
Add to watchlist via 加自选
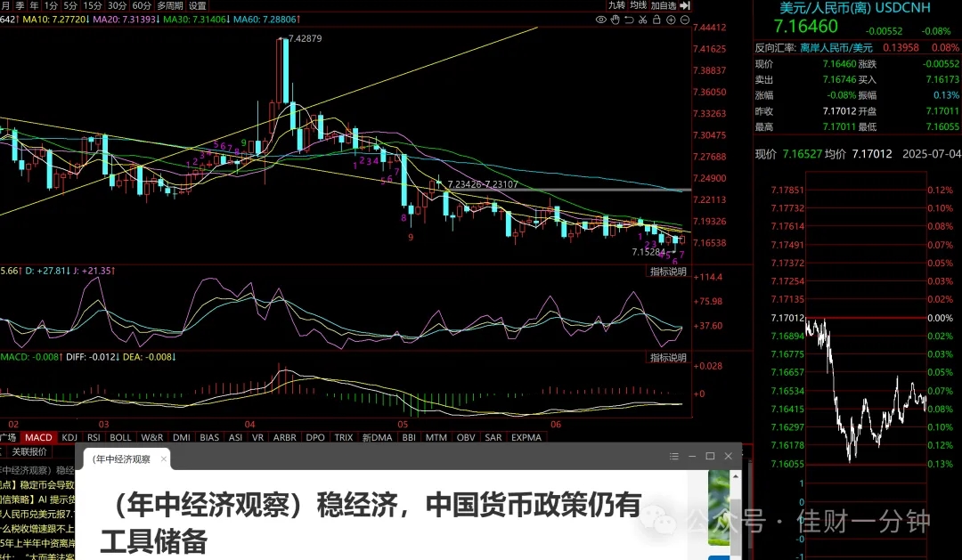[664, 5]
